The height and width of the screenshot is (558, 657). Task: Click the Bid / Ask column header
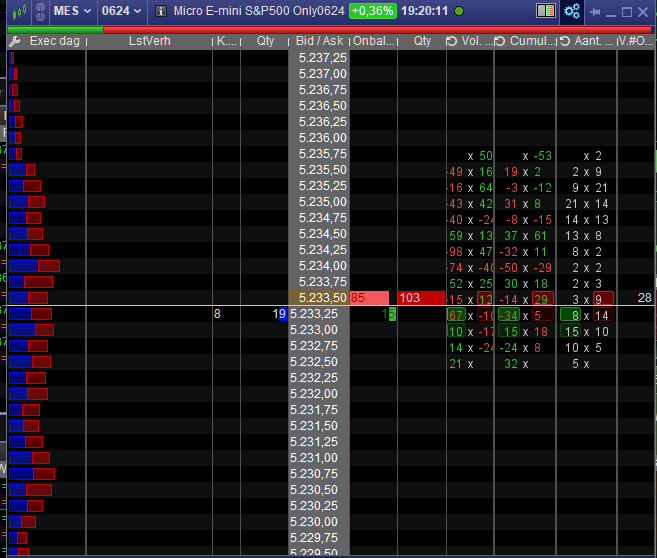click(319, 41)
